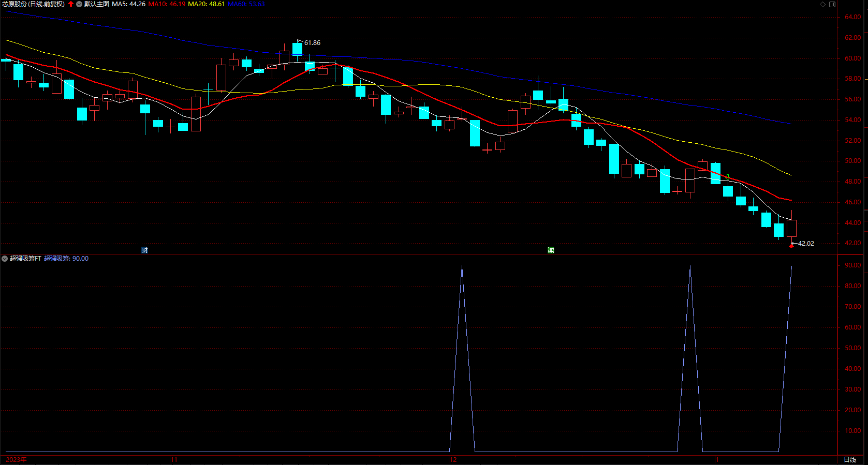Click the small green marker near price 48
Image resolution: width=868 pixels, height=465 pixels.
728,177
